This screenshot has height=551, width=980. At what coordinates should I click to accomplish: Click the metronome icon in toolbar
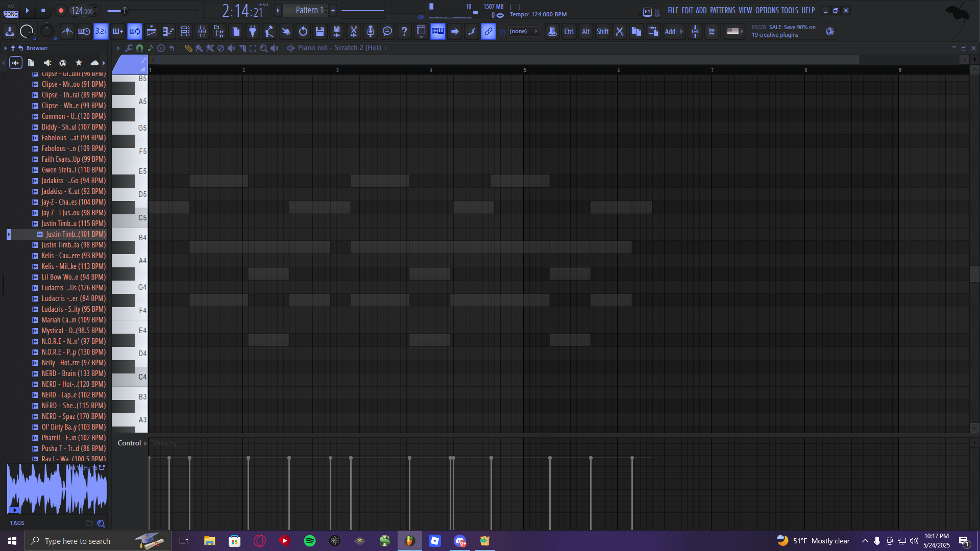[67, 32]
